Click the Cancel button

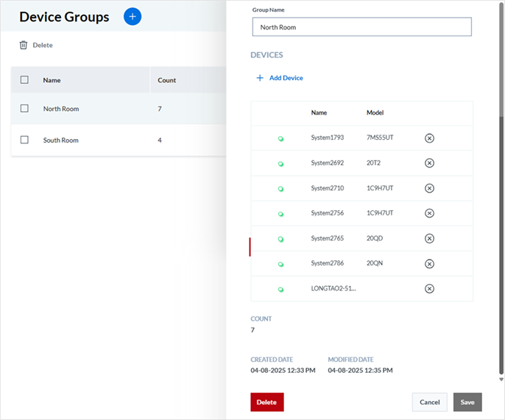[429, 402]
